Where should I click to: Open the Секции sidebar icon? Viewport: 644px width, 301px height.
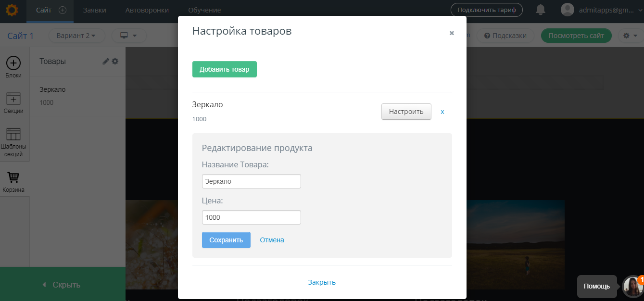pos(14,100)
